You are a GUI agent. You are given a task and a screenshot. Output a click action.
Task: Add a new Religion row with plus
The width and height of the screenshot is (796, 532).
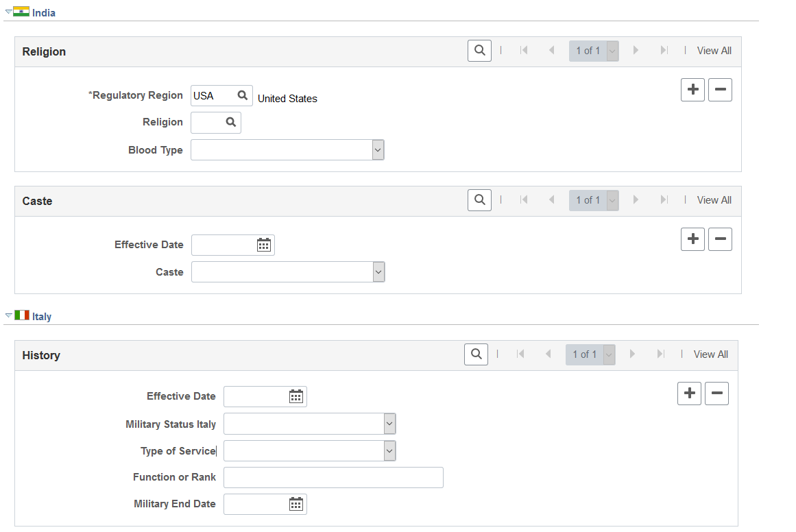click(x=692, y=90)
